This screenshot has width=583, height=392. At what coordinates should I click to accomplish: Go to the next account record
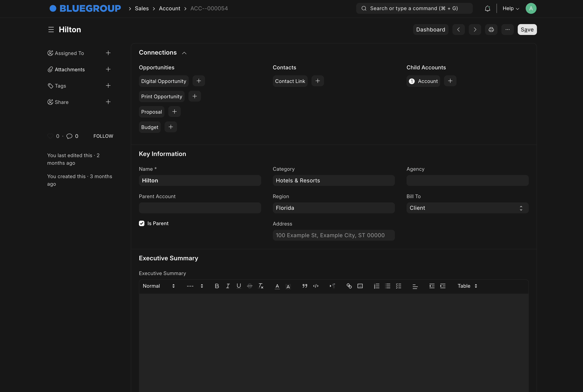(x=475, y=30)
